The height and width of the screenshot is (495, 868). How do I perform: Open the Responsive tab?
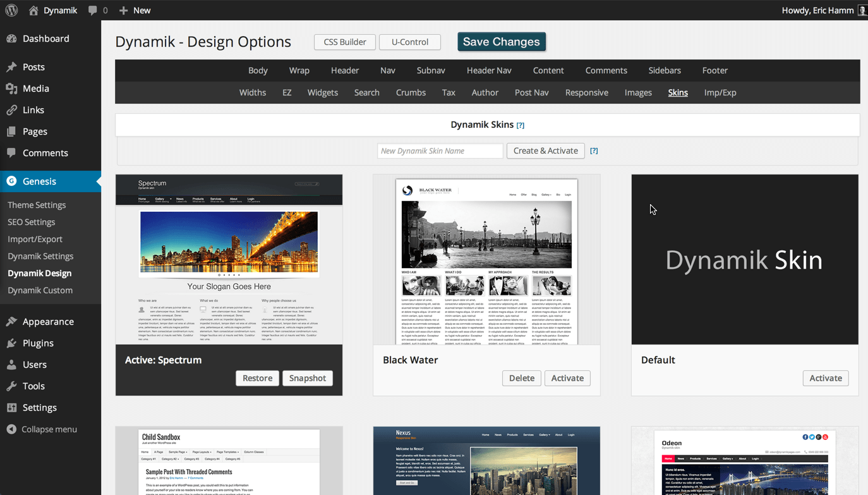point(587,92)
